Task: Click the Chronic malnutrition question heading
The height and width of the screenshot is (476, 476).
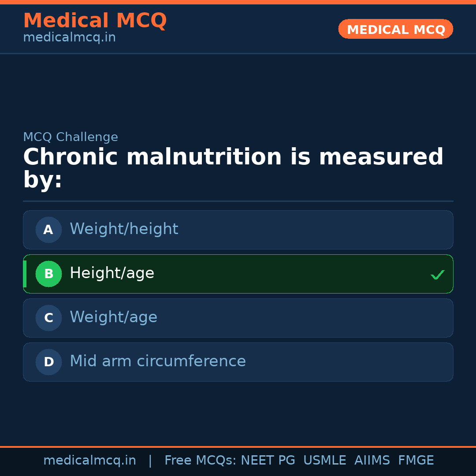Action: click(233, 168)
